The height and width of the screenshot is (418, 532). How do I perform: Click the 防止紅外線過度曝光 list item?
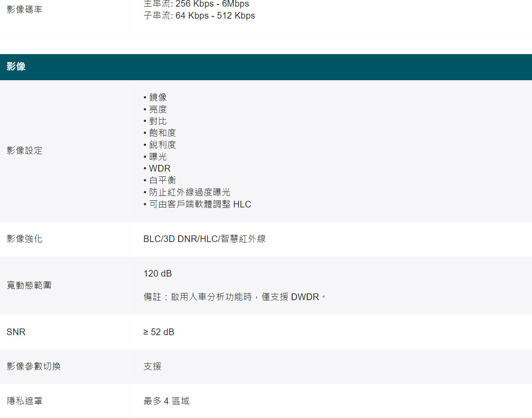tap(189, 192)
